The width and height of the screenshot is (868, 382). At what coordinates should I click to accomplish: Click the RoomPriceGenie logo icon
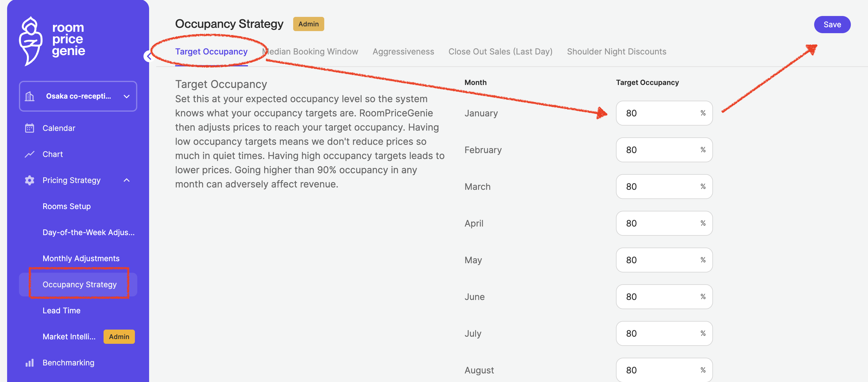tap(30, 40)
